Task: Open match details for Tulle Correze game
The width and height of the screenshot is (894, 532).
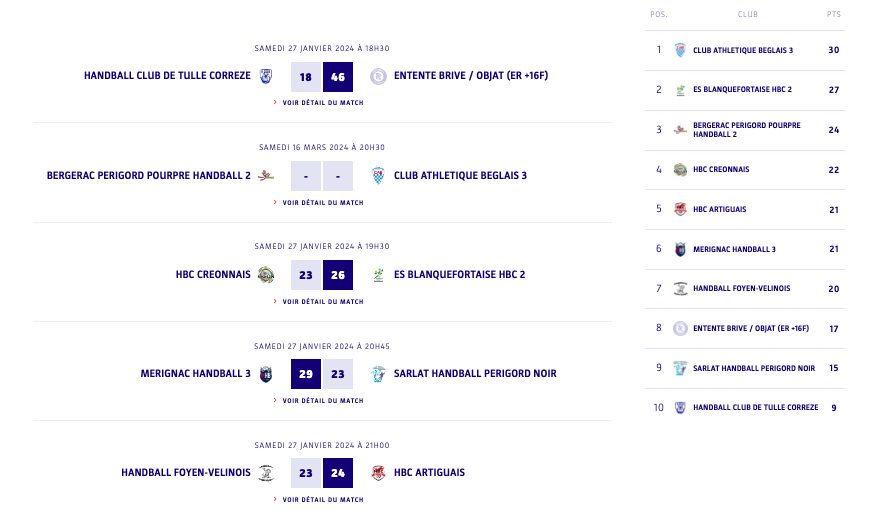Action: (322, 103)
